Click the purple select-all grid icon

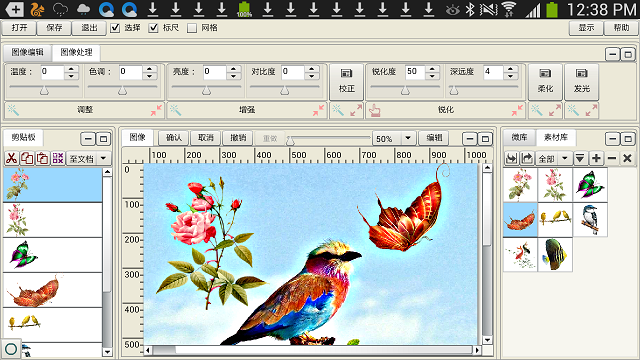click(58, 158)
